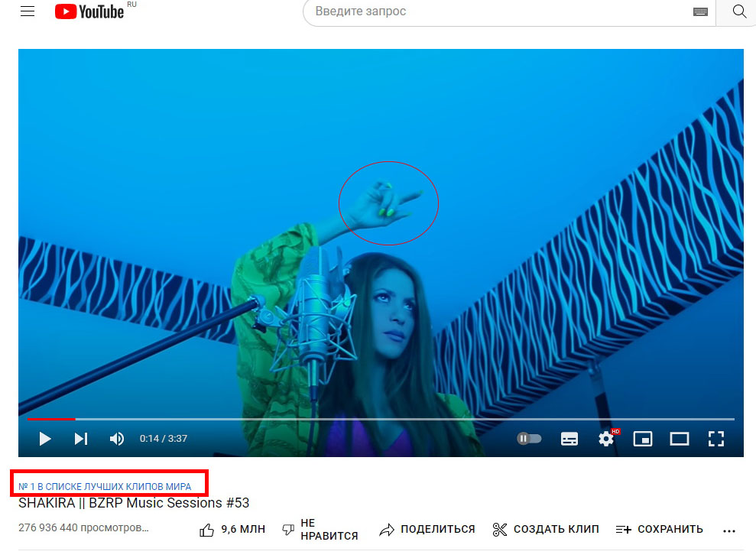Click the magnifier search button
Viewport: 756px width, 558px height.
click(x=739, y=11)
